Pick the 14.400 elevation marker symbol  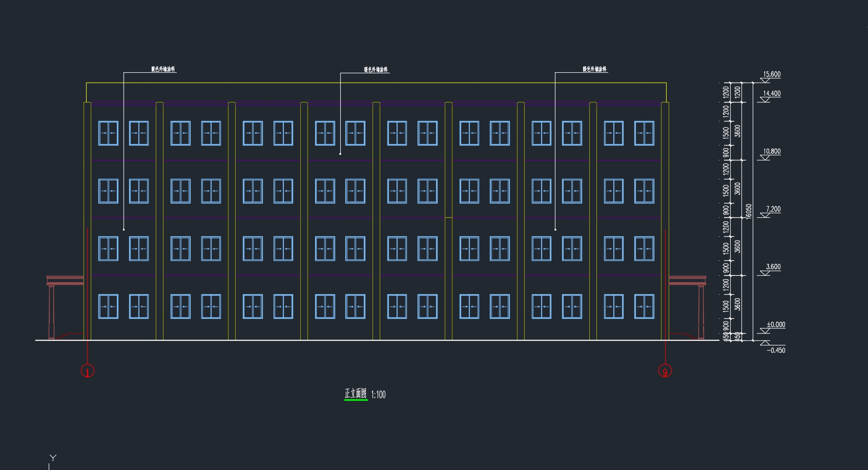(771, 94)
